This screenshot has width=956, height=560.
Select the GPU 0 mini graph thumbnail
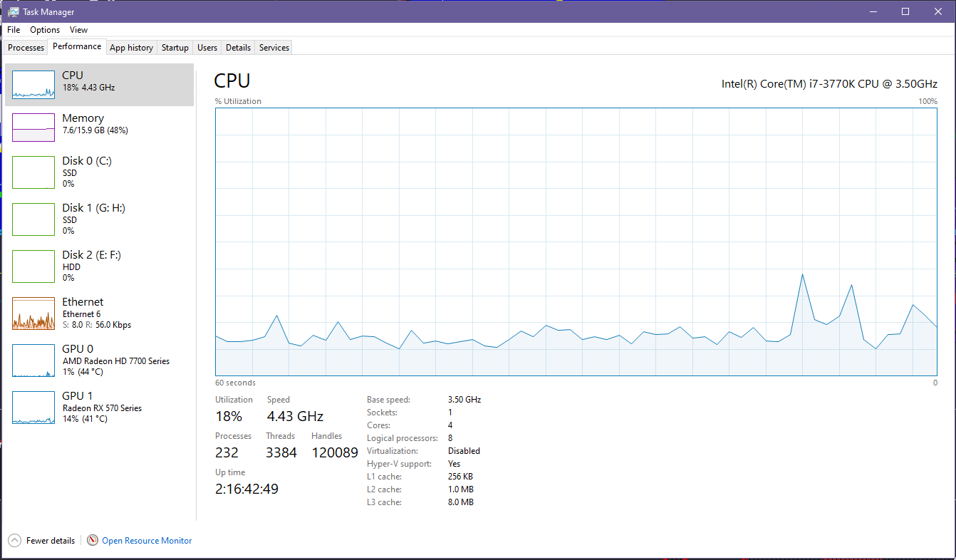coord(33,361)
